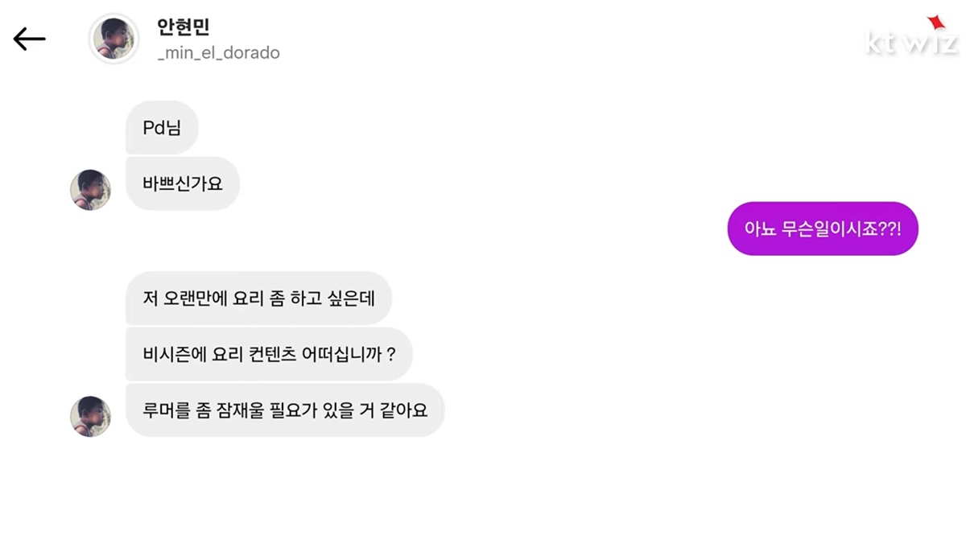966x560 pixels.
Task: Open the contact name 안현민 in header
Action: [x=184, y=27]
